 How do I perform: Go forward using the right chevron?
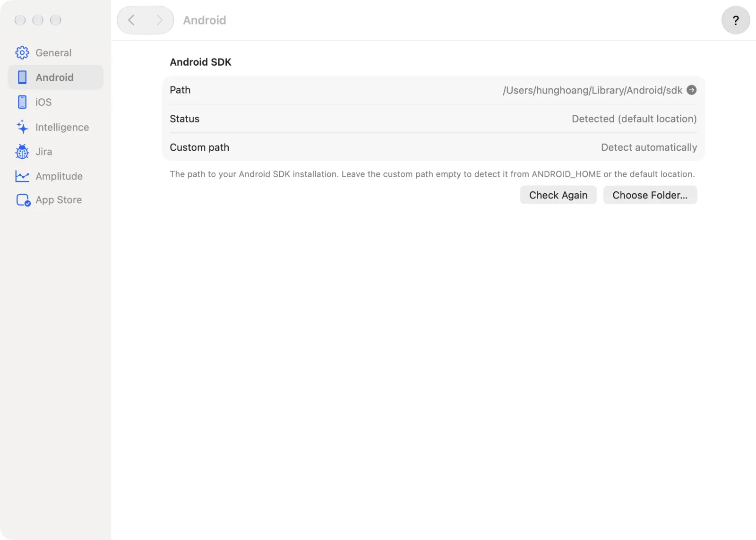pyautogui.click(x=159, y=20)
